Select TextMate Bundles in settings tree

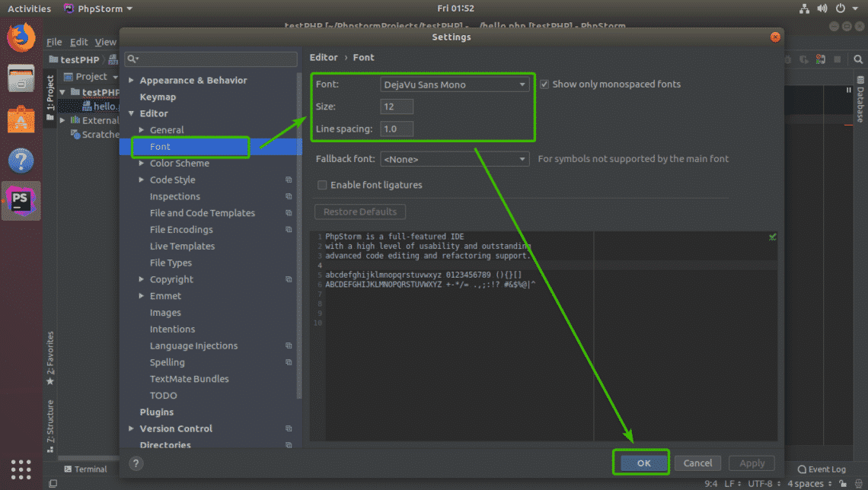[190, 379]
